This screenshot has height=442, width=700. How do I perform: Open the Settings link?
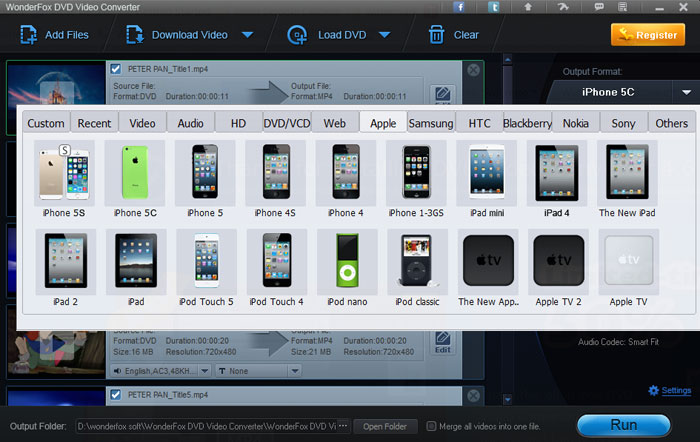click(x=676, y=391)
